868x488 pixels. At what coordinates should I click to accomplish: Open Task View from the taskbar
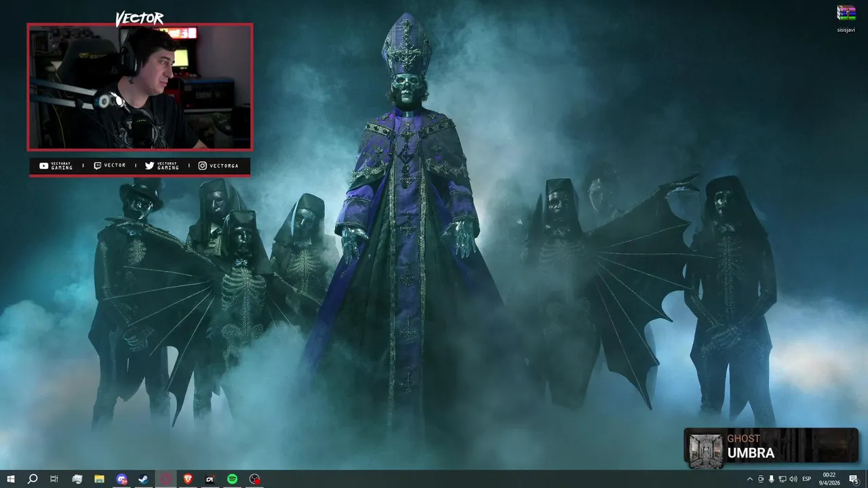[x=54, y=479]
